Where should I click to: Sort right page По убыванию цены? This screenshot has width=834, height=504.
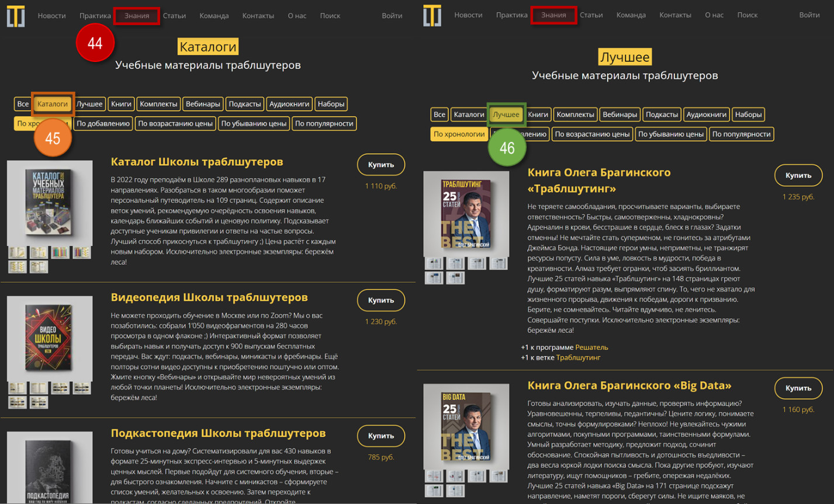[x=671, y=134]
